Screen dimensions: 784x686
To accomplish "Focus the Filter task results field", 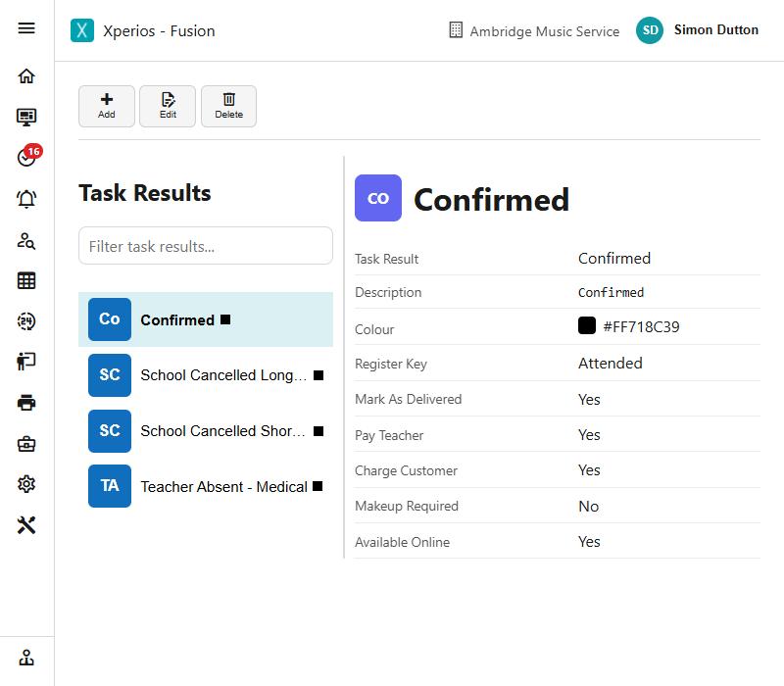I will [206, 246].
